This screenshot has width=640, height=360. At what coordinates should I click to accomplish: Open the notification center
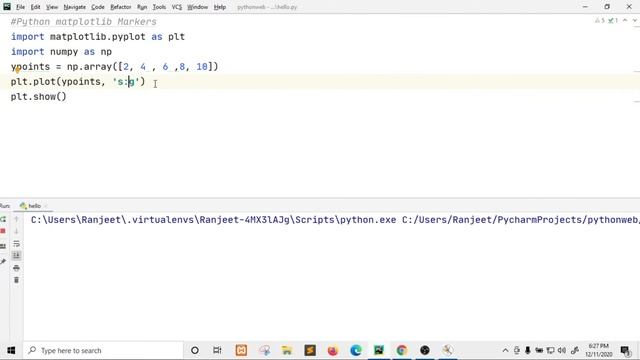[x=625, y=350]
